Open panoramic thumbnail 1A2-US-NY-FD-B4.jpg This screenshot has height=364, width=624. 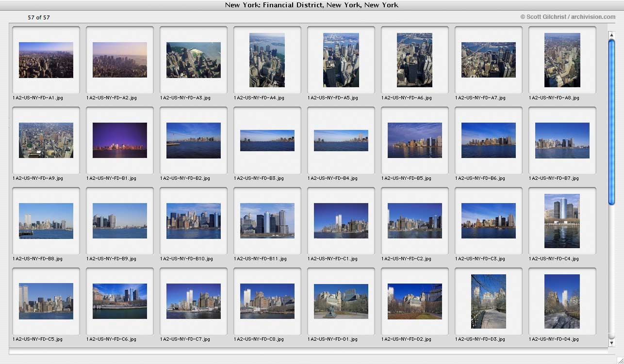tap(341, 141)
